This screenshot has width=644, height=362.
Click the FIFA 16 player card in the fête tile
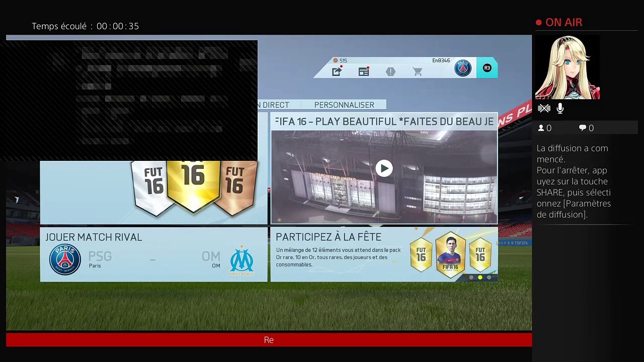[x=450, y=254]
